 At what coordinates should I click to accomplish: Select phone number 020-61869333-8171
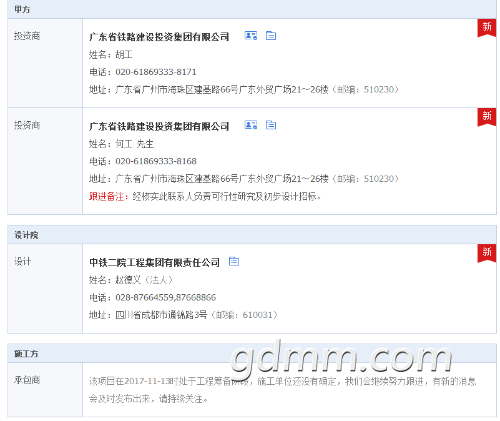[x=156, y=72]
